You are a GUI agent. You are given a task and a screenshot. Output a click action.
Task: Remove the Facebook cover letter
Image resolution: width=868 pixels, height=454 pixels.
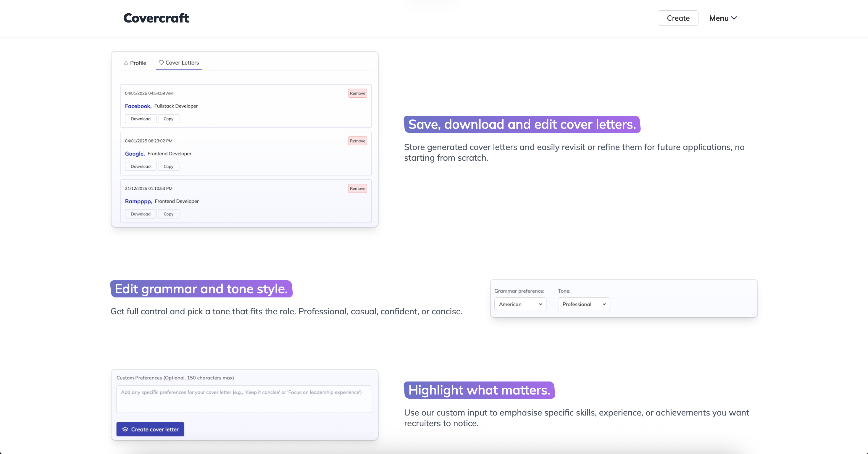click(357, 93)
